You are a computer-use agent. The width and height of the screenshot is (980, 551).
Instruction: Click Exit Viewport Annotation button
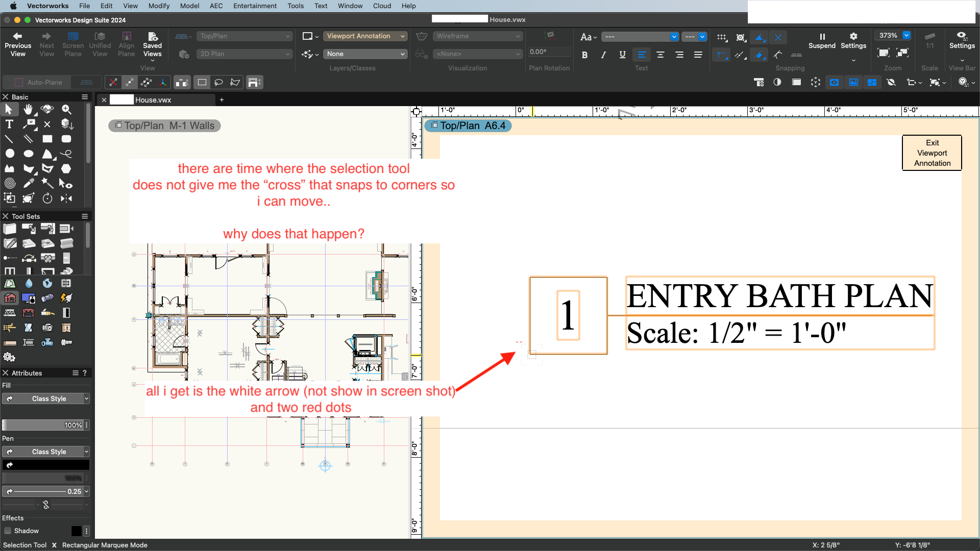coord(932,153)
